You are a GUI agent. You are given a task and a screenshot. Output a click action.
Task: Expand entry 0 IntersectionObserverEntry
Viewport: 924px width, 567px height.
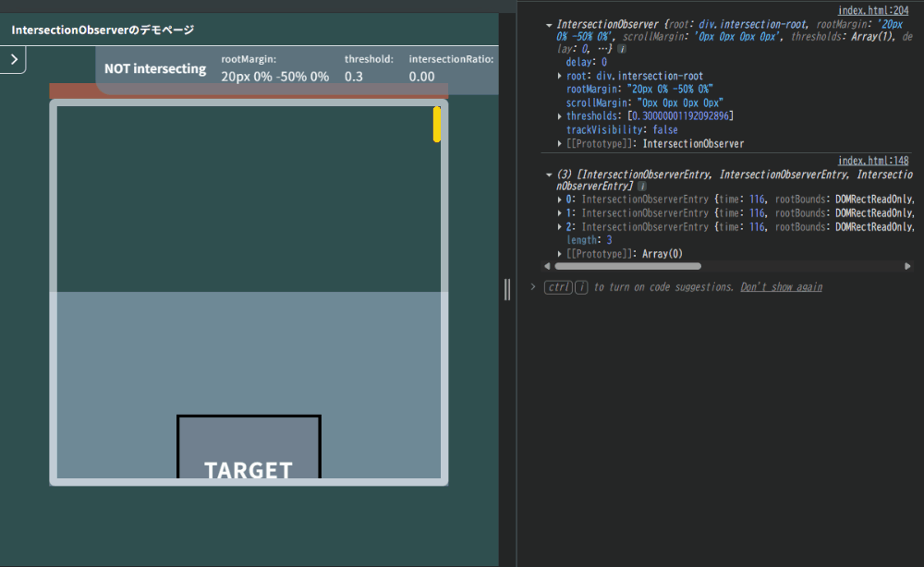(x=560, y=199)
